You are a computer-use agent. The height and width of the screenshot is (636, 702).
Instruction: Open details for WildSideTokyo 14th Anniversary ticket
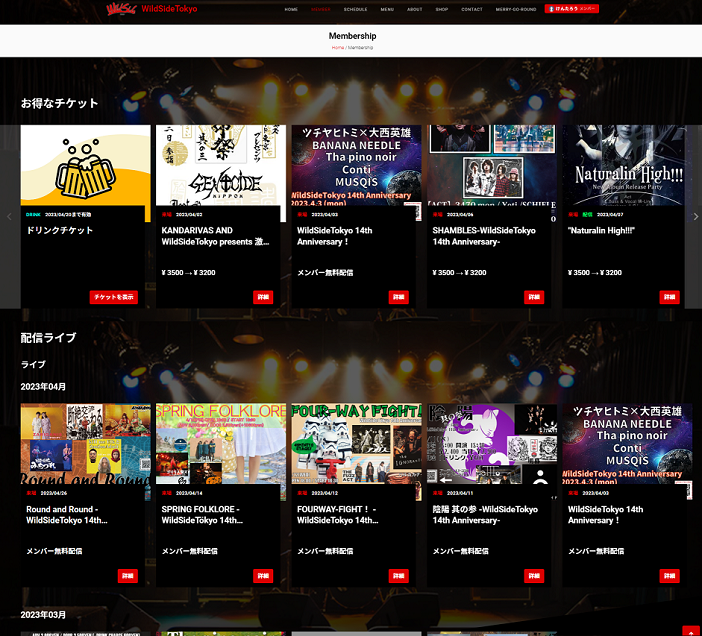pos(398,297)
